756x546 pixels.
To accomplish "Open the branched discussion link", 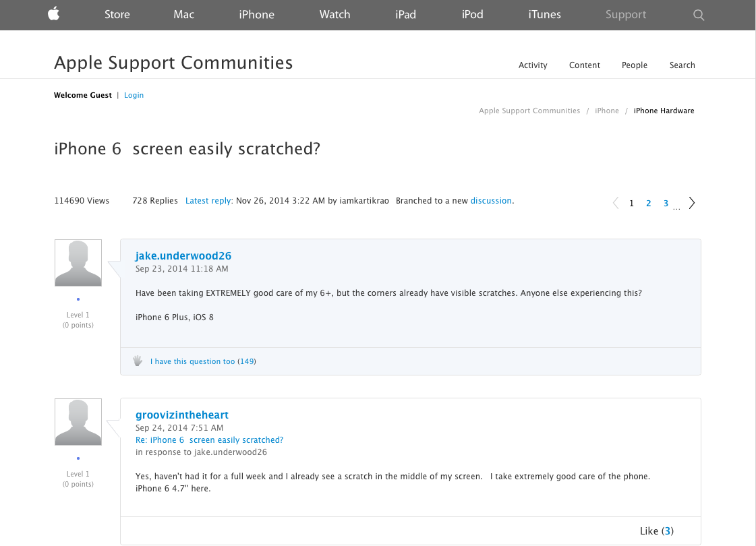I will pyautogui.click(x=491, y=200).
